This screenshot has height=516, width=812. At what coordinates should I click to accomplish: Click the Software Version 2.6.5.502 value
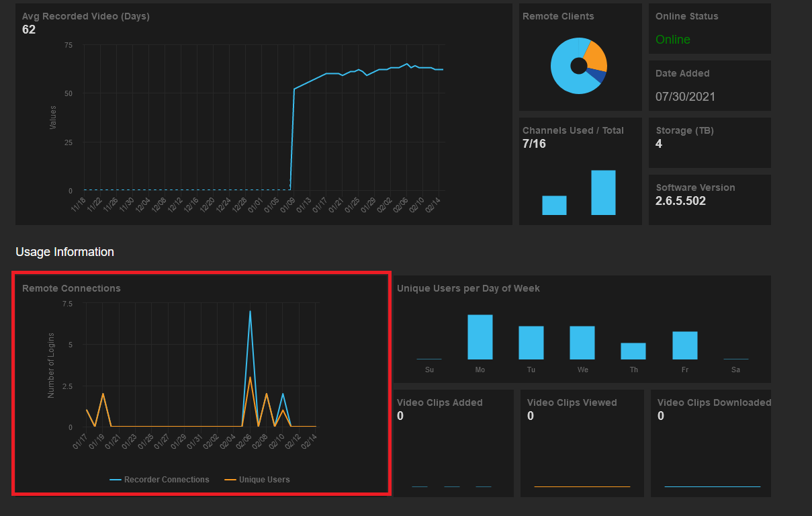681,201
